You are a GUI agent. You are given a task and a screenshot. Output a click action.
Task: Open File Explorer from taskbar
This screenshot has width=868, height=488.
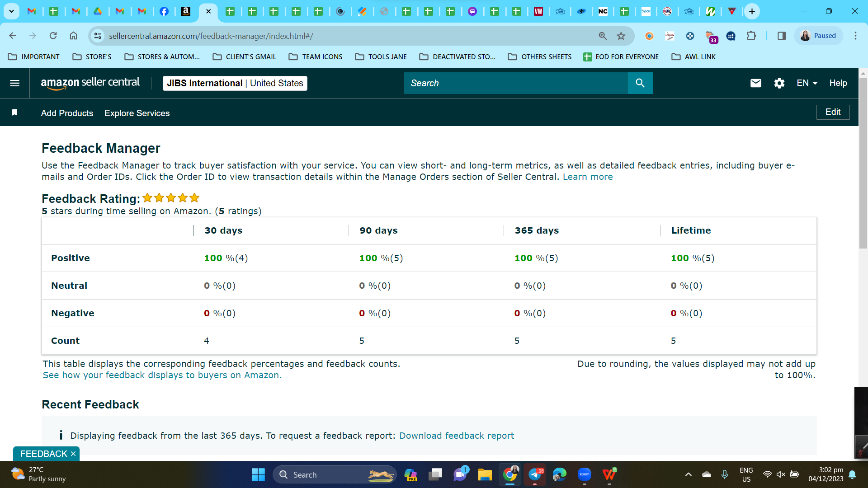pos(485,474)
